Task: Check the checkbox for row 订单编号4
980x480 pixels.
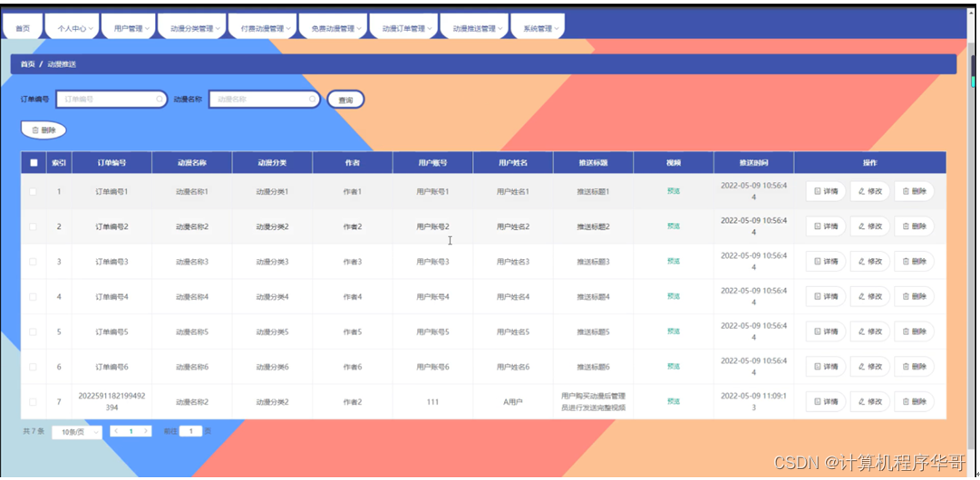Action: coord(34,296)
